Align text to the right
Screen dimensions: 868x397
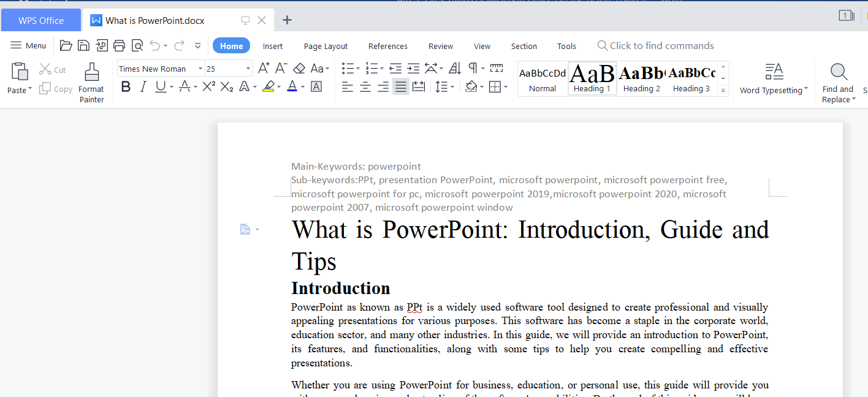click(383, 87)
